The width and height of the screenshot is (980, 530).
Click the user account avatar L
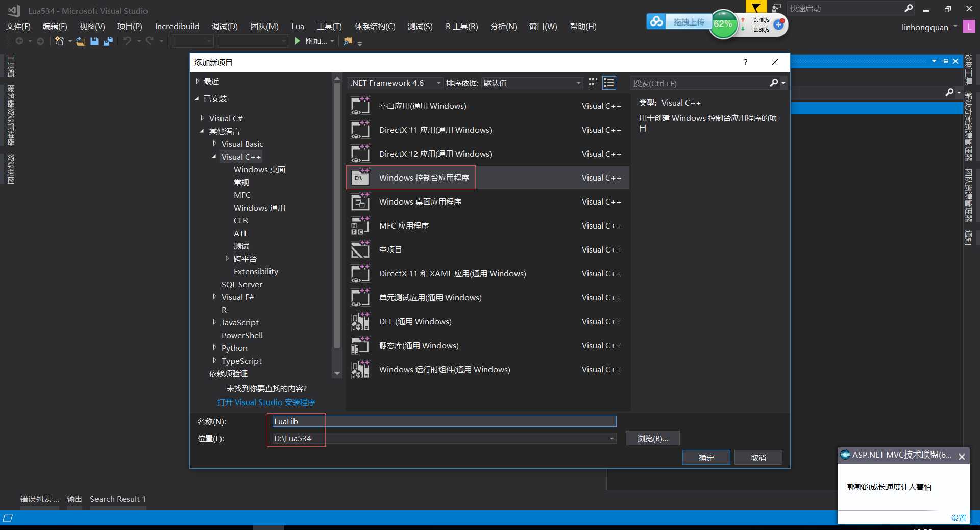tap(968, 27)
